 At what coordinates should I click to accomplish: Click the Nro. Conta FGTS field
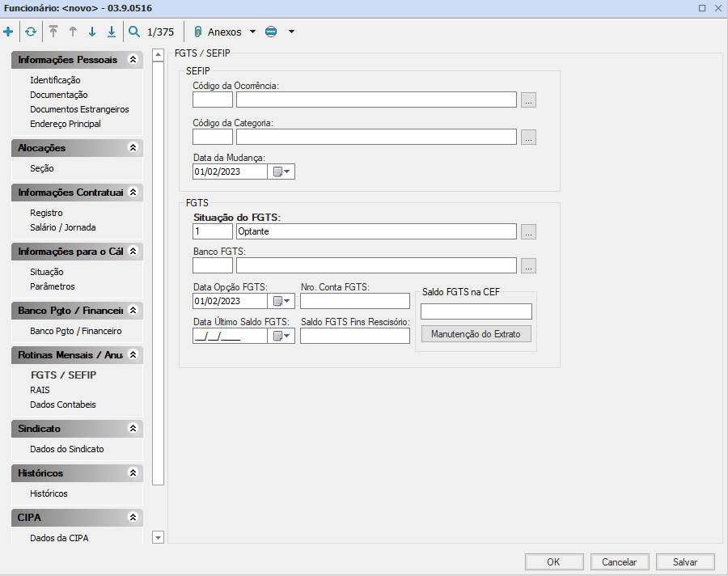click(x=354, y=301)
